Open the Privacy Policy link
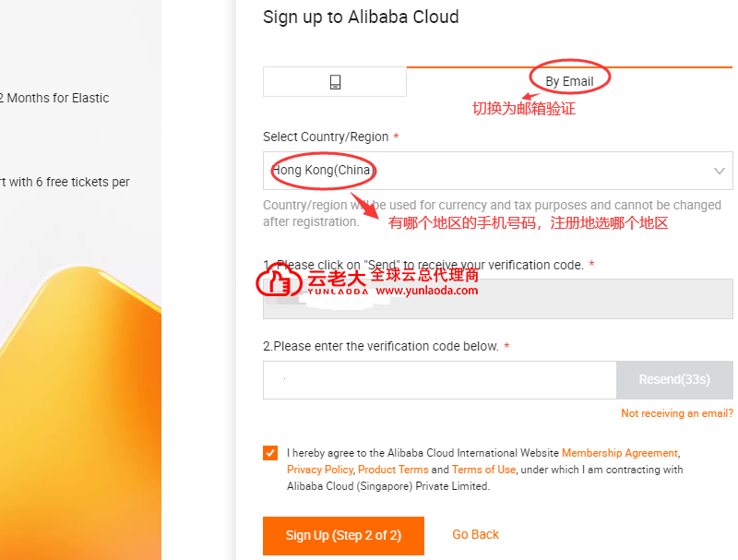 point(319,470)
